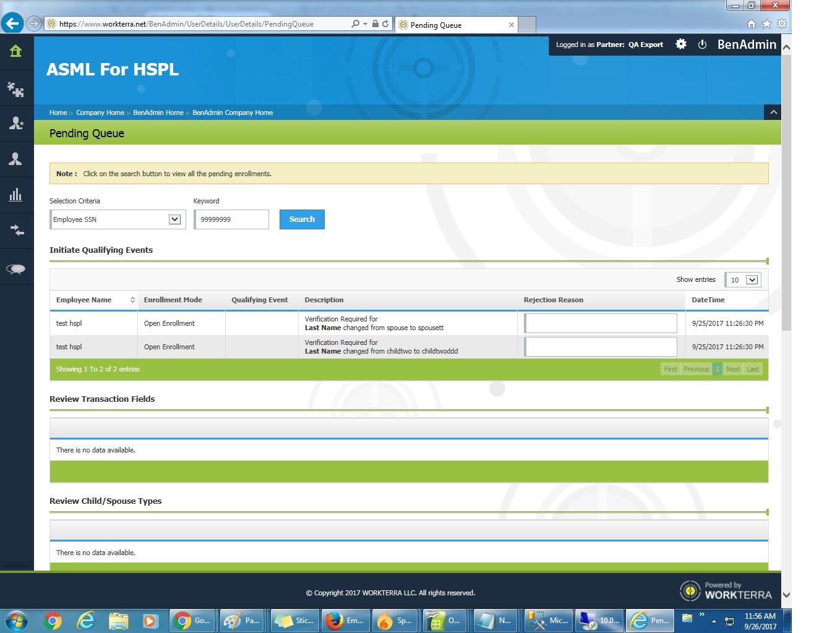Screen dimensions: 840x633
Task: Click the browser home icon
Action: click(x=752, y=23)
